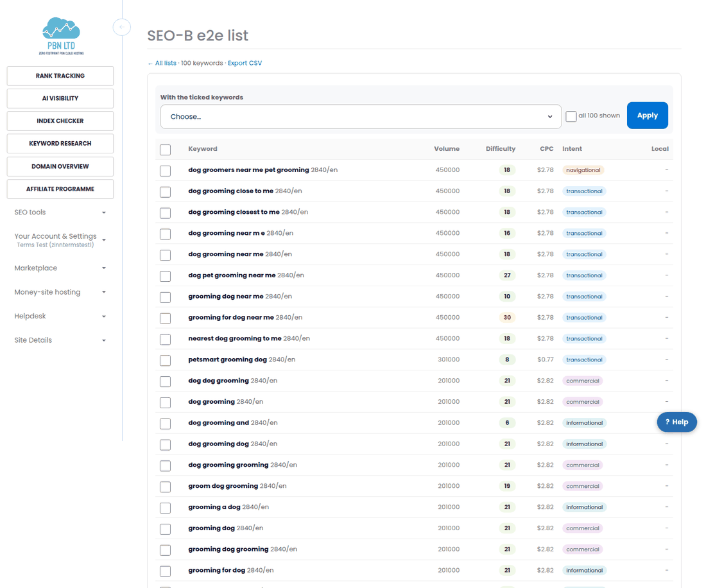Click difficulty badge 19 for 'groom dog grooming'
This screenshot has width=706, height=588.
pos(507,486)
